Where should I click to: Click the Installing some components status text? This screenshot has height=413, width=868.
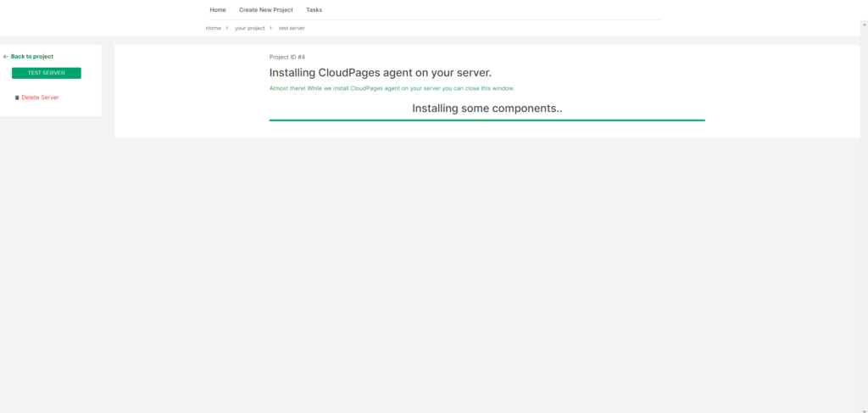pos(487,109)
